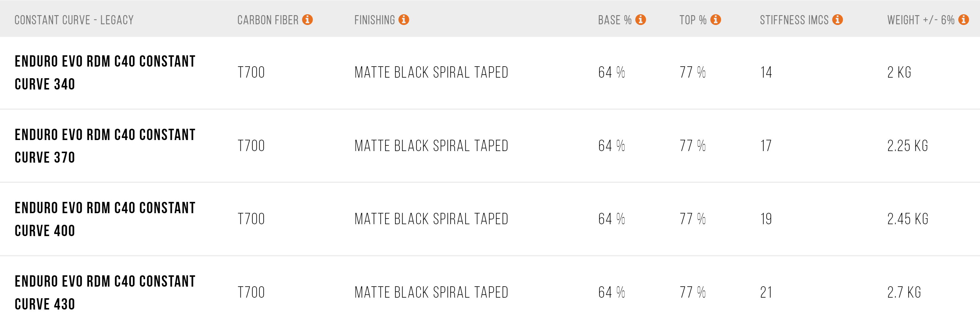Open Enduro Evo RDM C40 Constant Curve 370

pyautogui.click(x=105, y=146)
